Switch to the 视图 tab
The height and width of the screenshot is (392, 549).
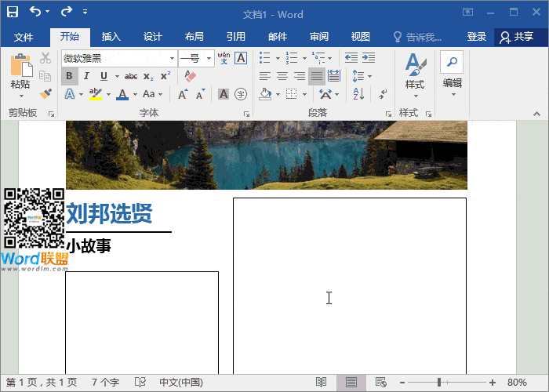coord(361,37)
